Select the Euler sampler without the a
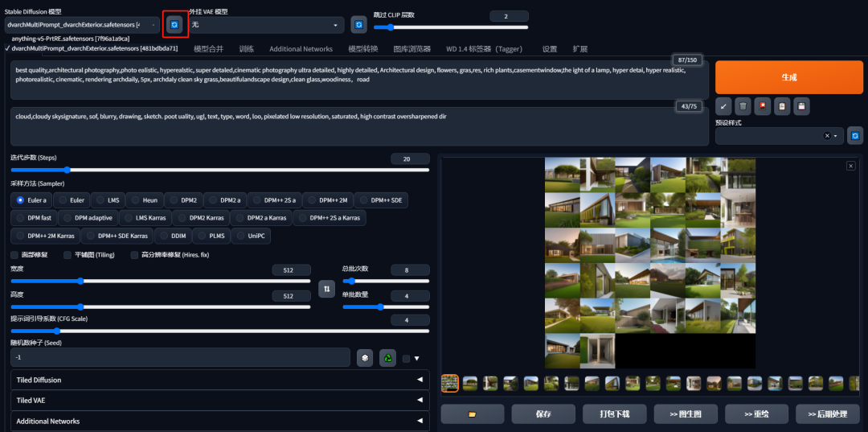Image resolution: width=868 pixels, height=432 pixels. click(71, 200)
